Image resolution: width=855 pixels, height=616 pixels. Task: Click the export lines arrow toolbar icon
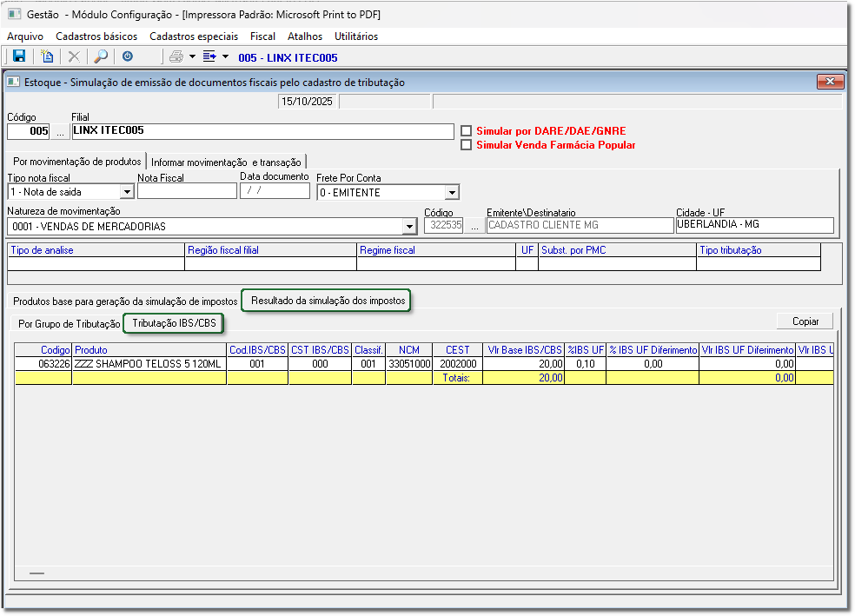pos(209,56)
